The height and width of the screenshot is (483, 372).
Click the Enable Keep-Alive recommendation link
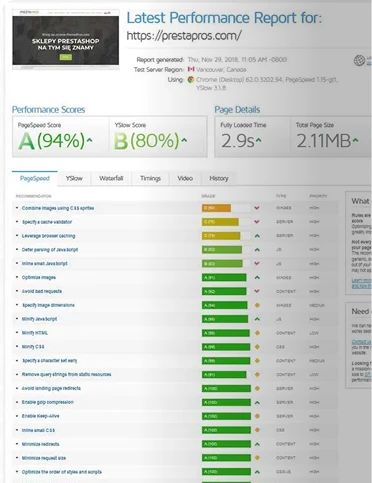(x=41, y=416)
